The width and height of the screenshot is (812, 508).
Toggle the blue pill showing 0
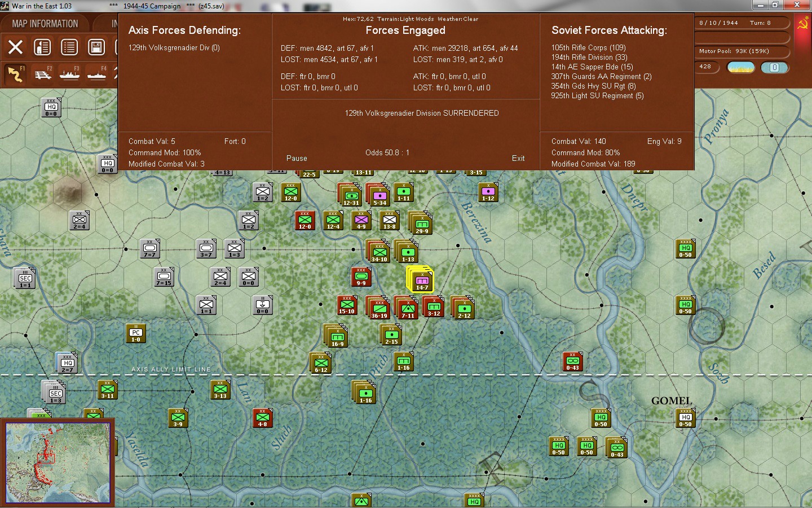tap(774, 67)
